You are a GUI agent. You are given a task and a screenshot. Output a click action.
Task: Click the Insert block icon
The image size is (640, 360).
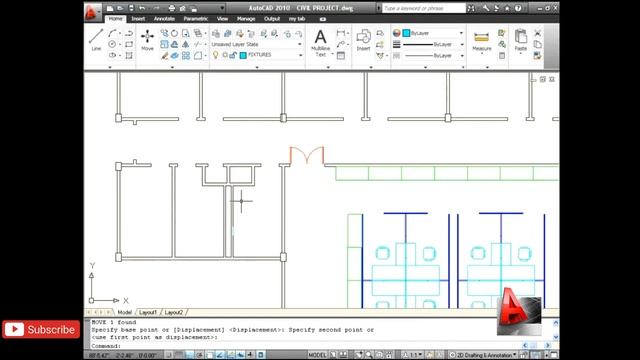click(363, 40)
